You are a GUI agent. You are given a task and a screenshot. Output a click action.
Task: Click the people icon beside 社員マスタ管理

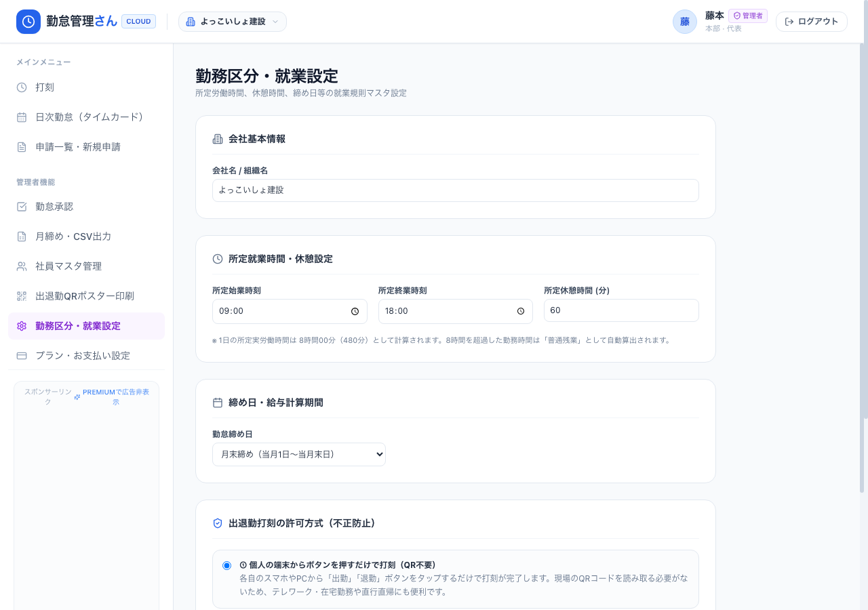pyautogui.click(x=22, y=266)
